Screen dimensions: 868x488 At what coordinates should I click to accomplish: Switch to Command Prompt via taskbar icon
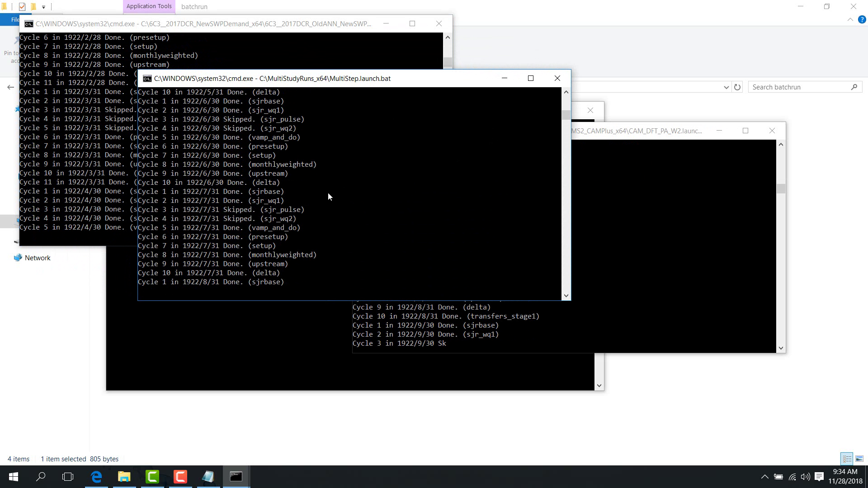[236, 477]
